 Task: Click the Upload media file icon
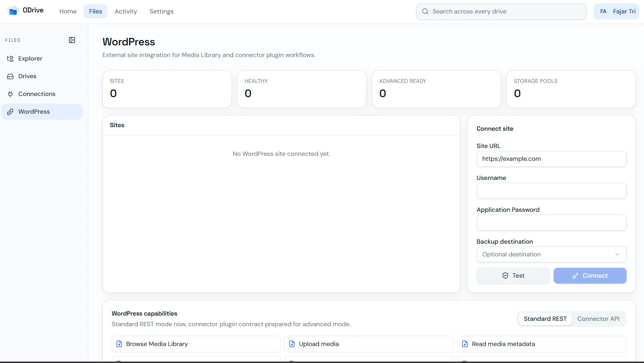292,344
